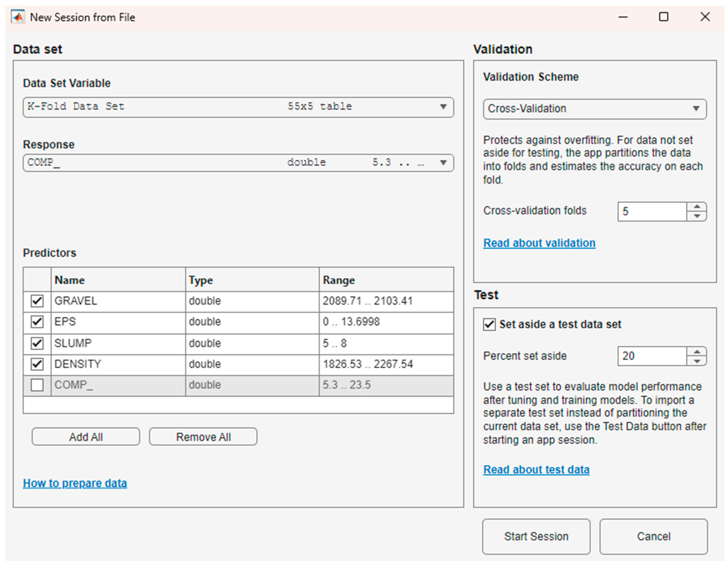The width and height of the screenshot is (728, 567).
Task: Increase cross-validation folds with up arrow
Action: 697,207
